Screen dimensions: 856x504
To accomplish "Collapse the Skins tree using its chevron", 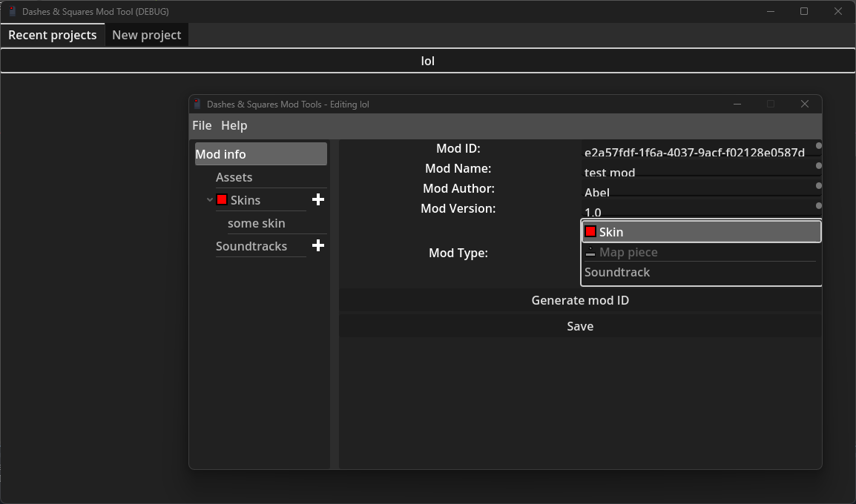I will pyautogui.click(x=209, y=199).
